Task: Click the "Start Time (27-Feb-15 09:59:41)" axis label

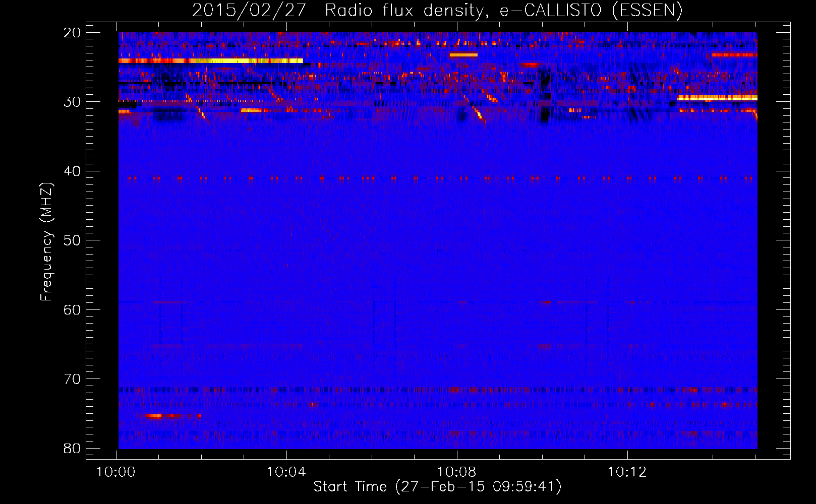Action: point(437,487)
